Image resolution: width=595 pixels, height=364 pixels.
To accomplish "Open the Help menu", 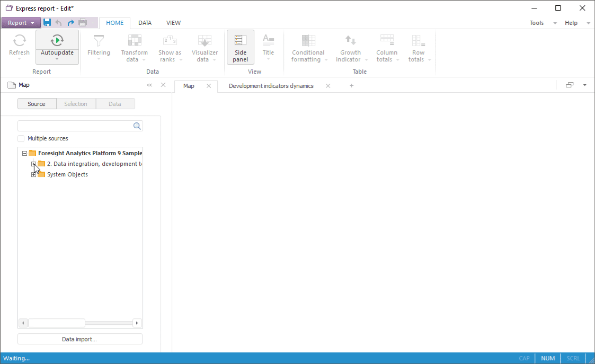I will click(571, 23).
